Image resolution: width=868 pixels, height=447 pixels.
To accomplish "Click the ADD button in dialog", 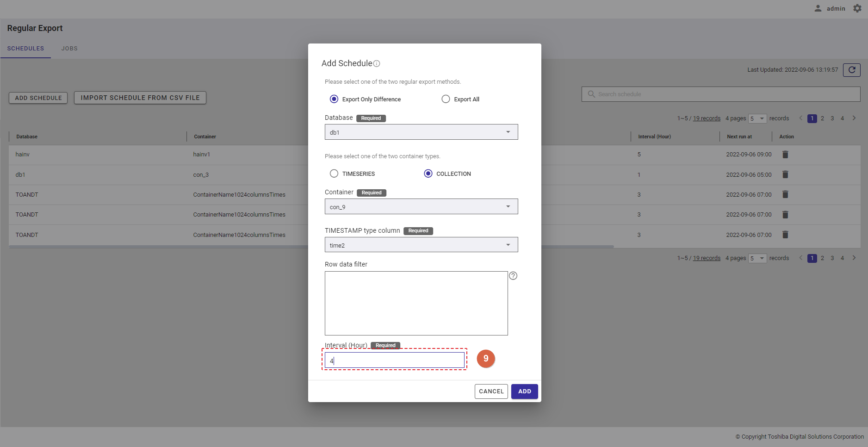I will coord(525,391).
